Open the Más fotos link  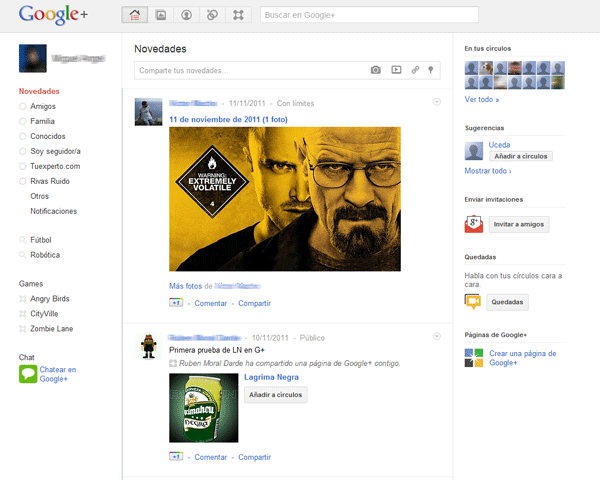pyautogui.click(x=185, y=286)
